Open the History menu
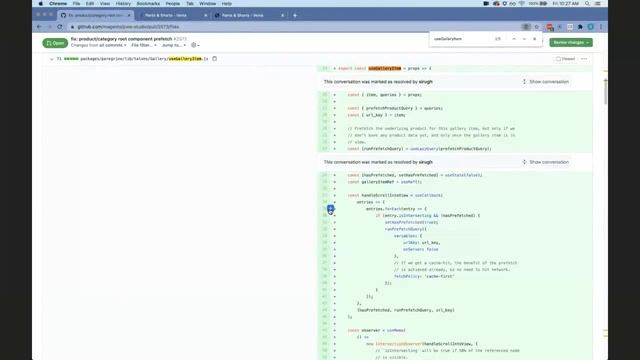This screenshot has width=640, height=360. (x=123, y=4)
